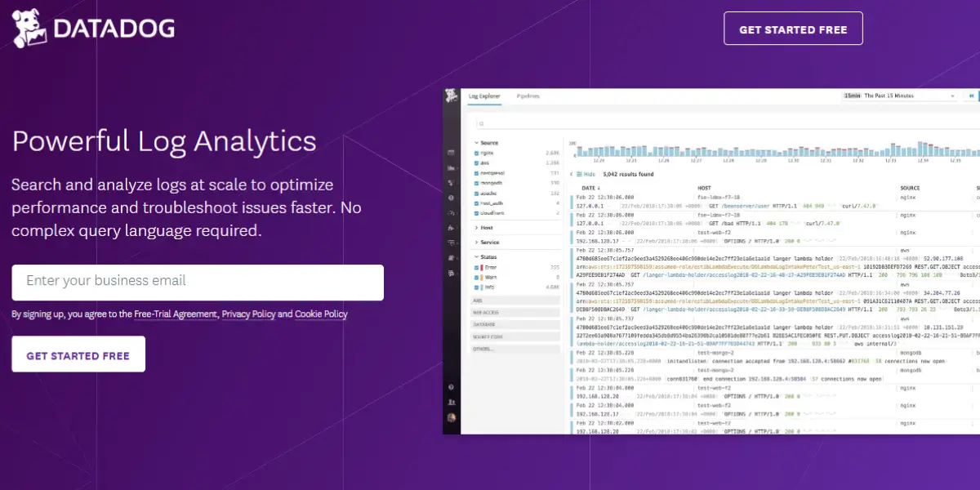Screen dimensions: 980x490
Task: Open the events list icon in sidebar
Action: pos(451,153)
